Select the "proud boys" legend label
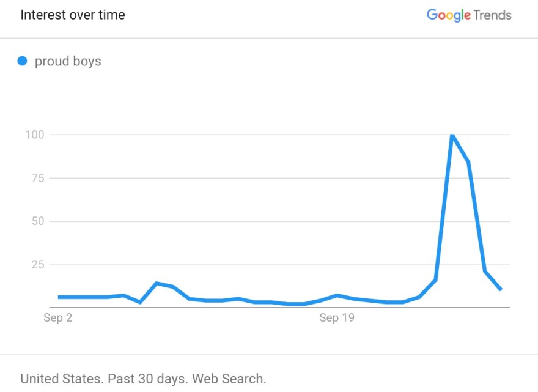Screen dimensions: 538x392 pyautogui.click(x=68, y=61)
